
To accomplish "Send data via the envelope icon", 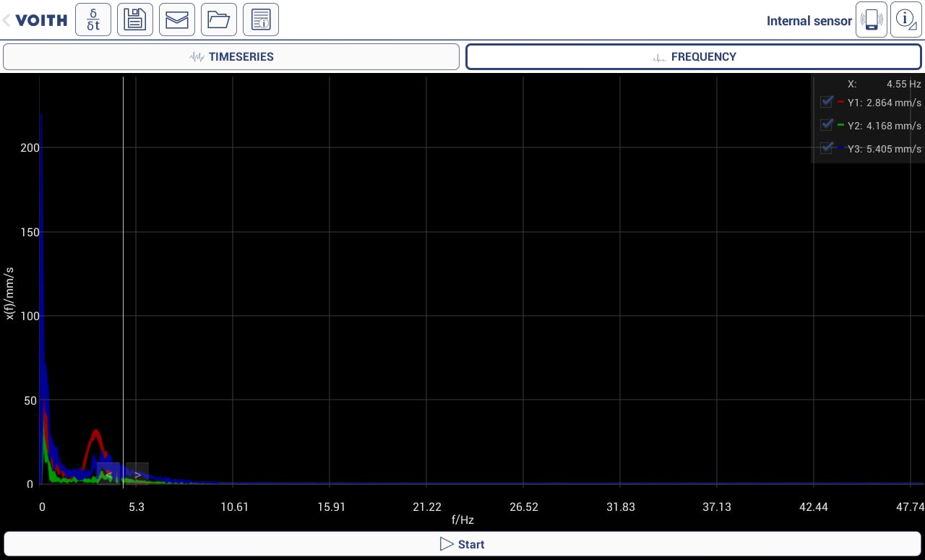I will point(177,20).
